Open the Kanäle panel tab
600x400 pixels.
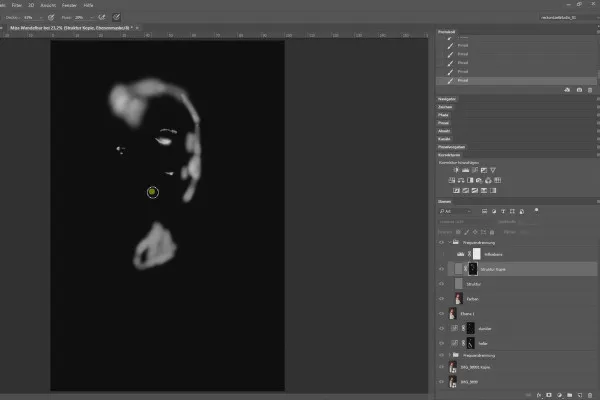point(444,139)
